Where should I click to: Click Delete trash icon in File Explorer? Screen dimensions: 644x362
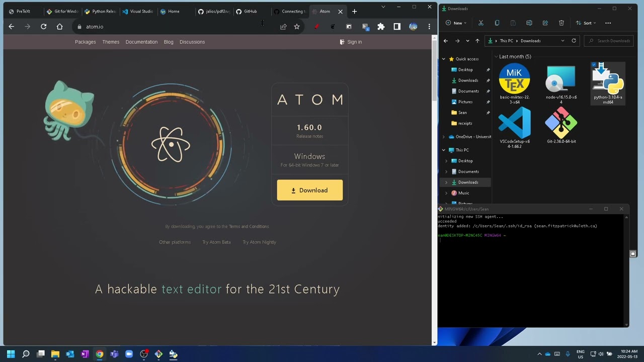pyautogui.click(x=561, y=23)
